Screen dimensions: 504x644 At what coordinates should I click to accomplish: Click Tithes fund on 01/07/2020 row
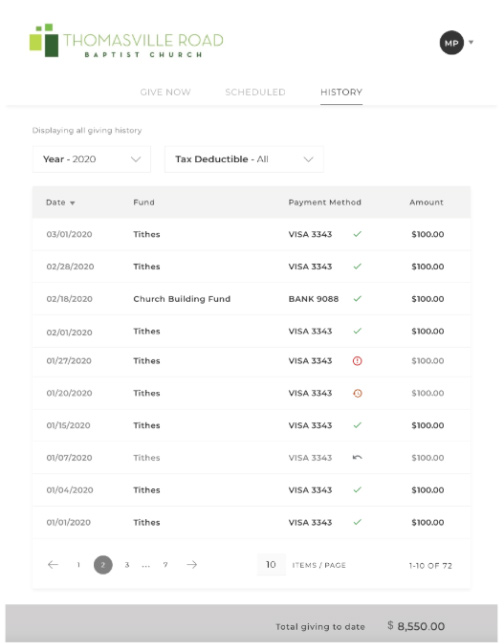tap(147, 458)
